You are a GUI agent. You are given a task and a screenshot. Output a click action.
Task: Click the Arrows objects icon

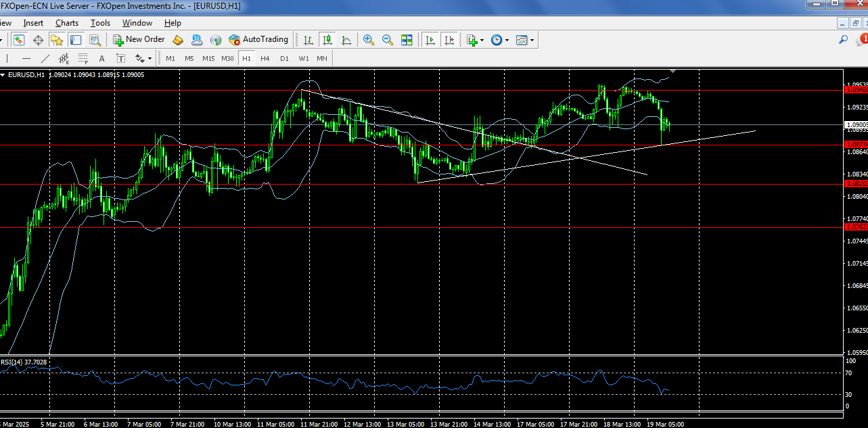[139, 58]
